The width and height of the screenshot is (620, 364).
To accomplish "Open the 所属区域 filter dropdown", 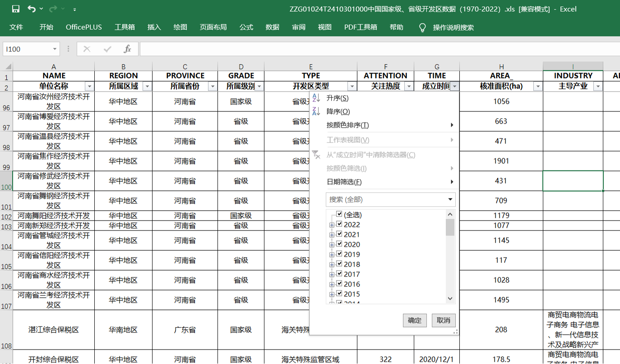I will click(147, 86).
